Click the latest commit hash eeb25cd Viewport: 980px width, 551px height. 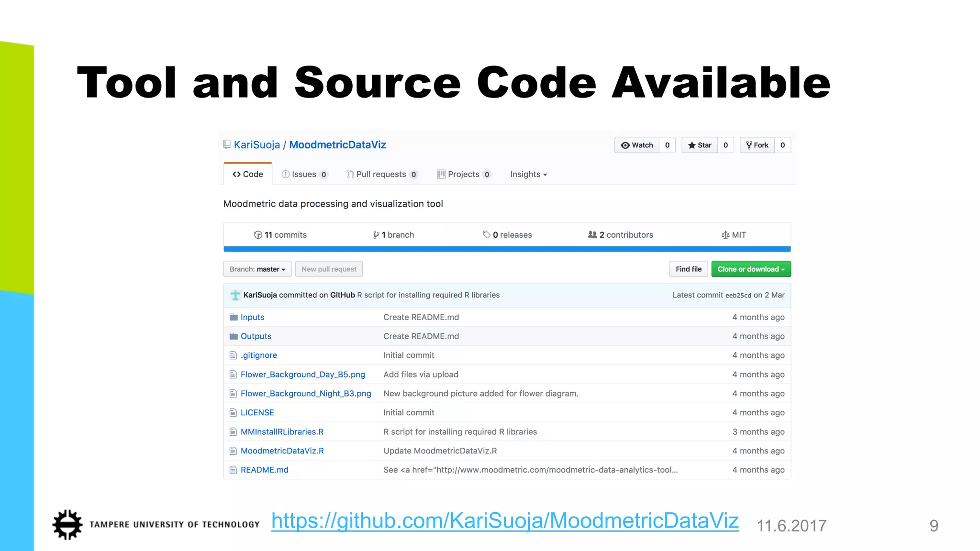(x=738, y=296)
